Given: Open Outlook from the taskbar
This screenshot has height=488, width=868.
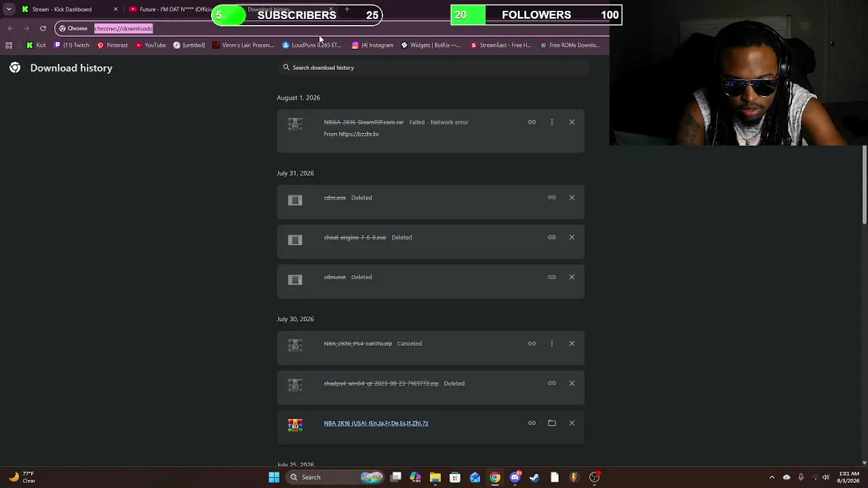Looking at the screenshot, I should 475,477.
